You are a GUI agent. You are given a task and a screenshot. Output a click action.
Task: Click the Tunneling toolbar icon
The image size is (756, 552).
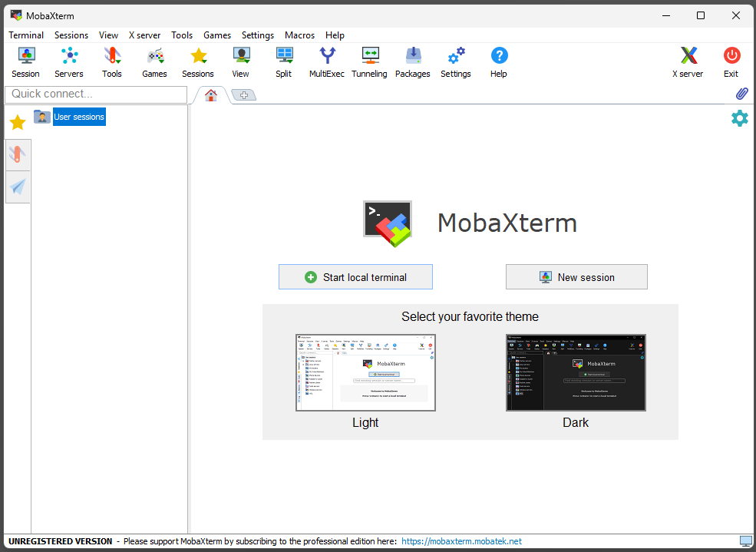[369, 62]
